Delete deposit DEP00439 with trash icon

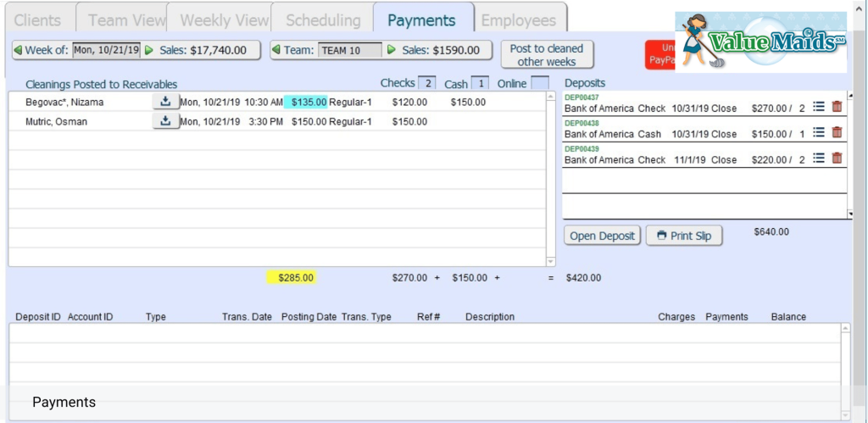[837, 159]
